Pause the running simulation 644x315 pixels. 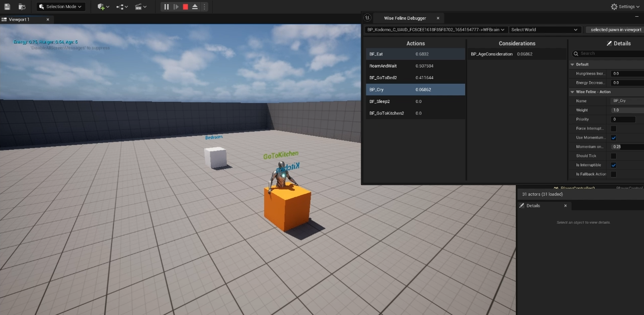[x=167, y=7]
